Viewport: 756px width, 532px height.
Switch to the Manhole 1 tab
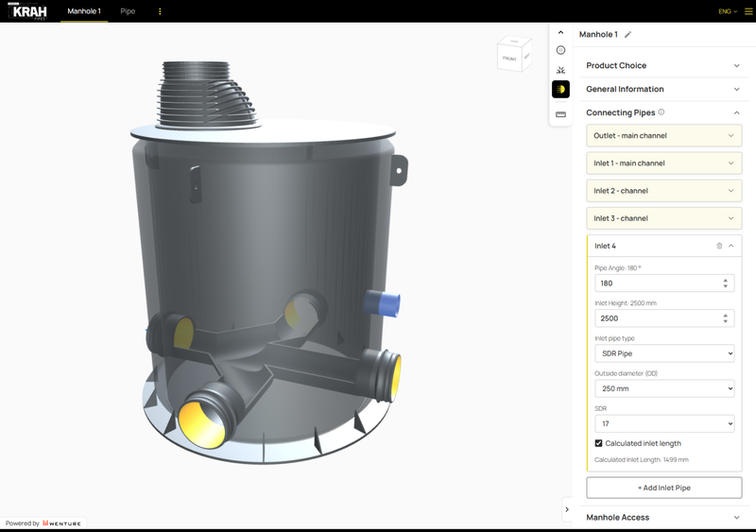coord(84,11)
